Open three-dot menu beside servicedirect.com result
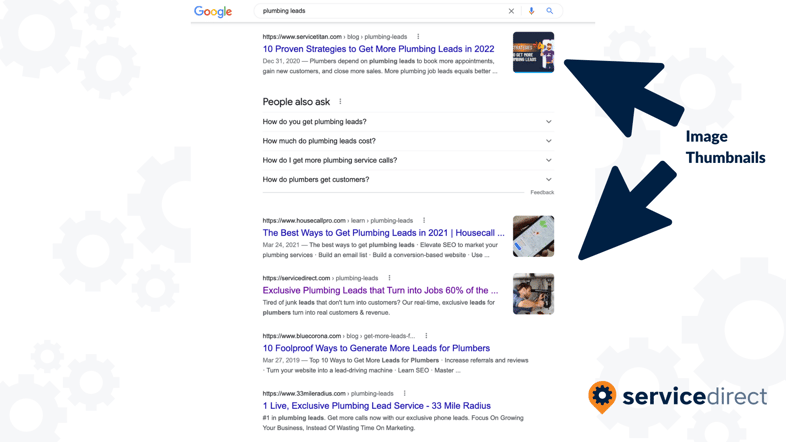This screenshot has width=786, height=442. pyautogui.click(x=389, y=278)
